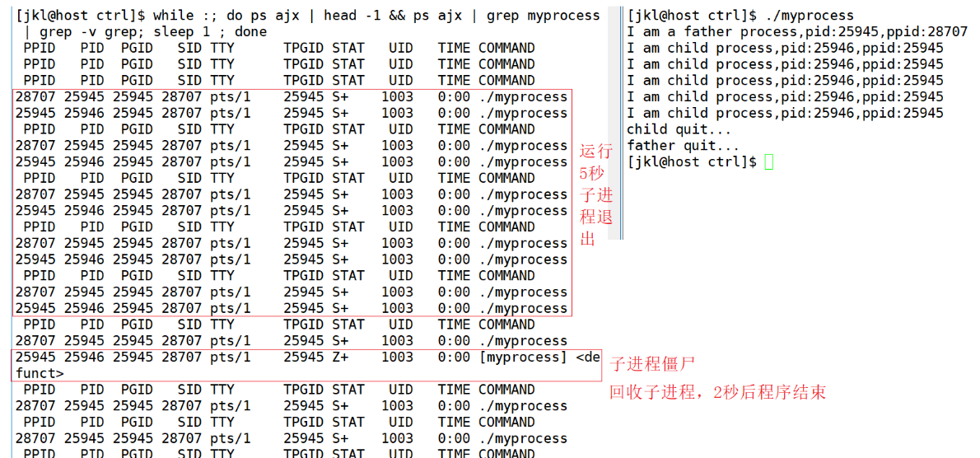Select "head -1" in the monitoring command
The width and height of the screenshot is (980, 458).
tap(352, 15)
